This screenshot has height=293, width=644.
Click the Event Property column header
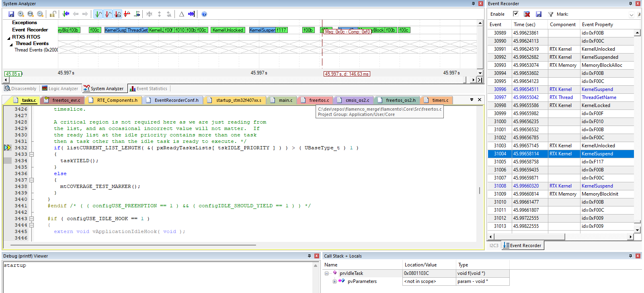(x=597, y=25)
